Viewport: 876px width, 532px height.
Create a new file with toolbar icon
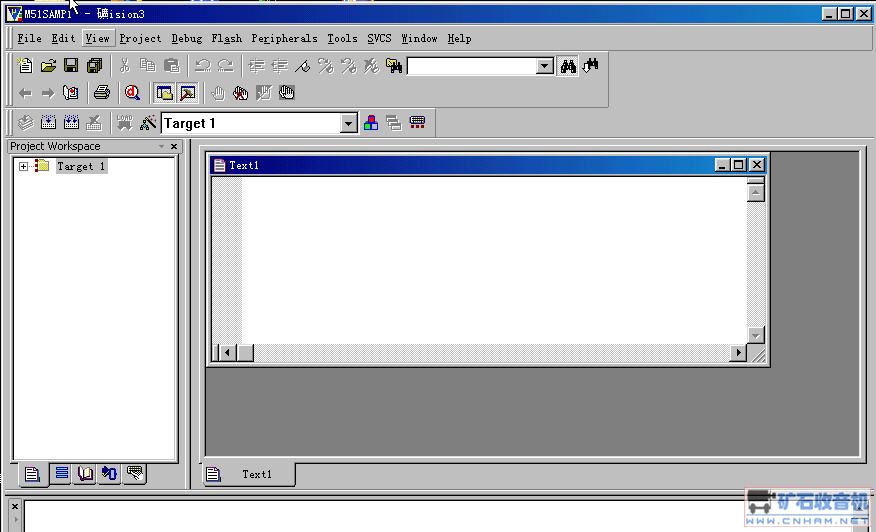[25, 65]
